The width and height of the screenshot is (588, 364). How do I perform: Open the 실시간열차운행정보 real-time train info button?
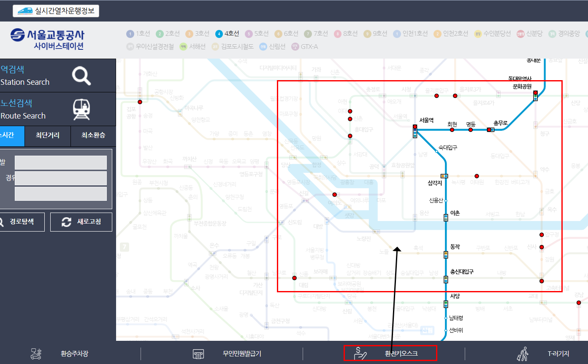tap(56, 11)
